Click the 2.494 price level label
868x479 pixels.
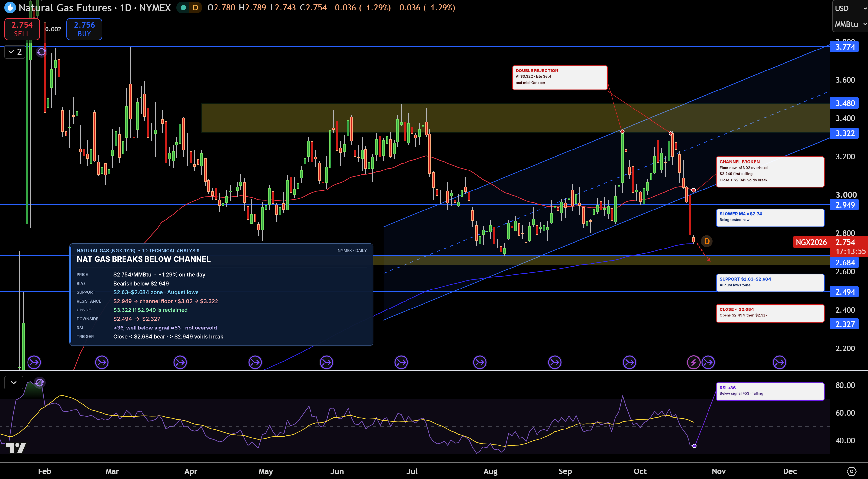tap(845, 292)
